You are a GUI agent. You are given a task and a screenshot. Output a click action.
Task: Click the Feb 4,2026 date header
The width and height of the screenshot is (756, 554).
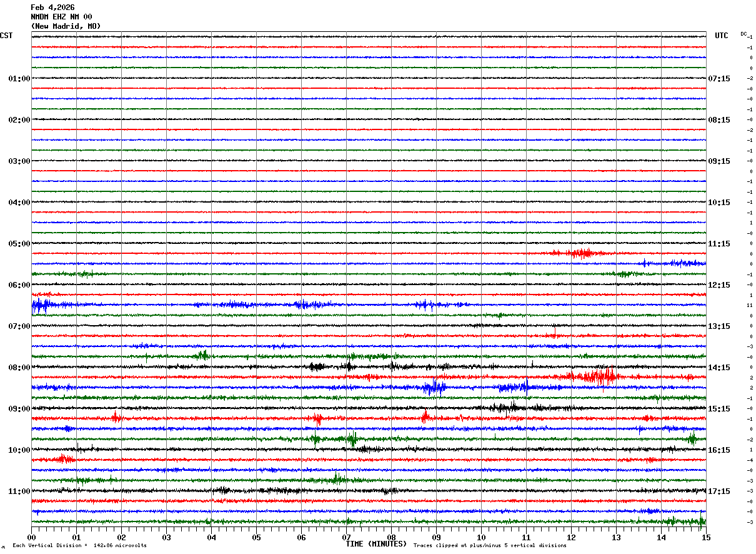coord(52,8)
